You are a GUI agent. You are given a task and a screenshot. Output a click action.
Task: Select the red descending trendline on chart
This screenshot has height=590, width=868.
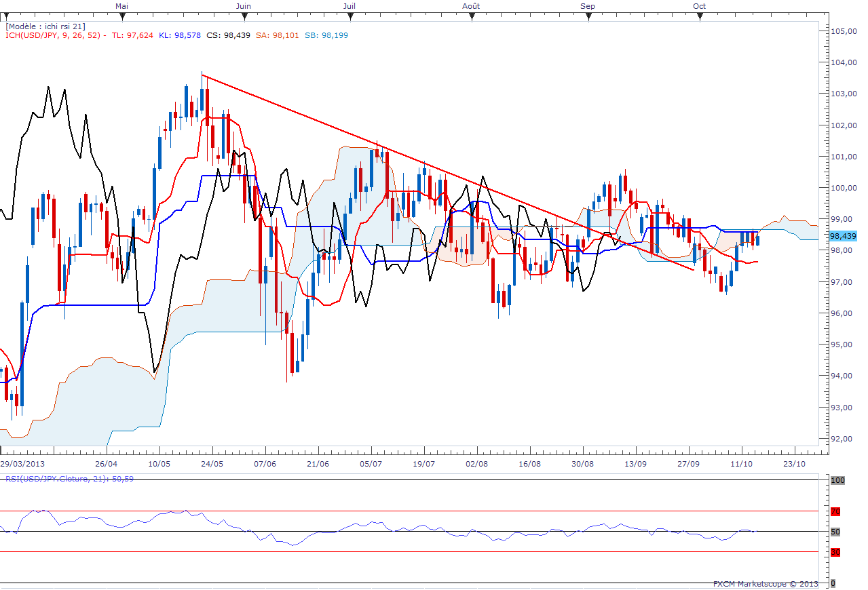click(x=448, y=172)
